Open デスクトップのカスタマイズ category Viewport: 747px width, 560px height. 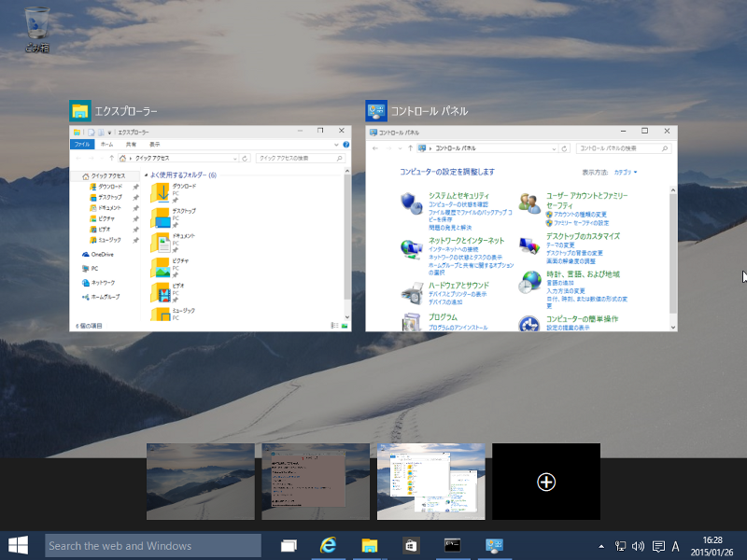583,236
